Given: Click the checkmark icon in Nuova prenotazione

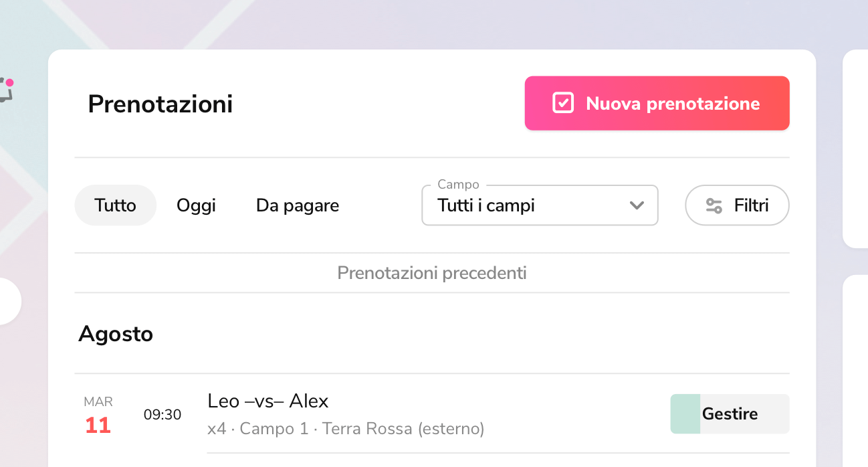Looking at the screenshot, I should (563, 103).
